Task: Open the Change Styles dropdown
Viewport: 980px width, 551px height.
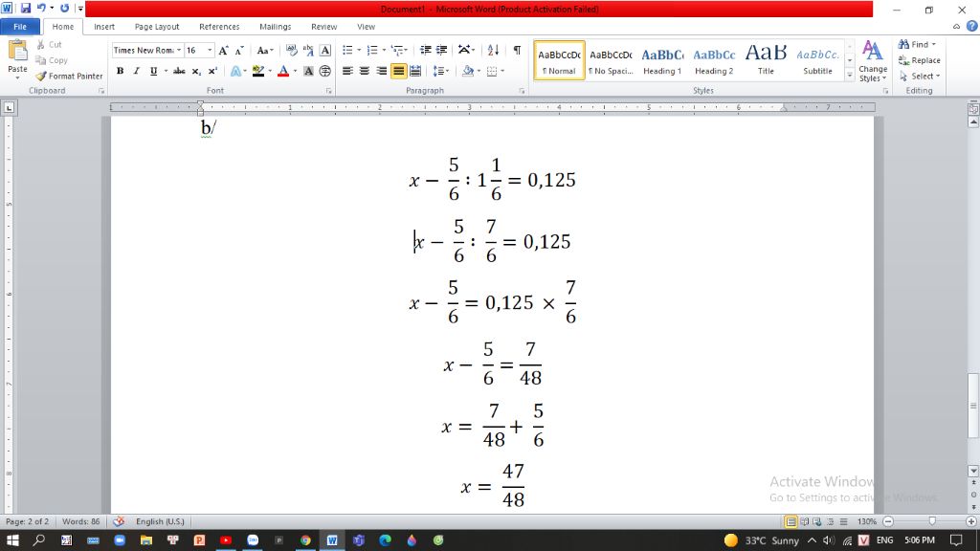Action: [x=873, y=61]
